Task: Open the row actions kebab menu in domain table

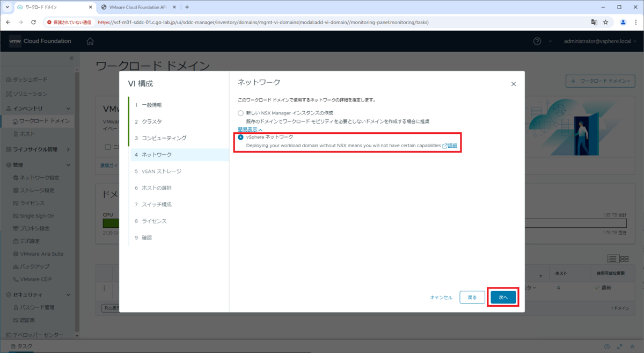Action: (x=105, y=287)
